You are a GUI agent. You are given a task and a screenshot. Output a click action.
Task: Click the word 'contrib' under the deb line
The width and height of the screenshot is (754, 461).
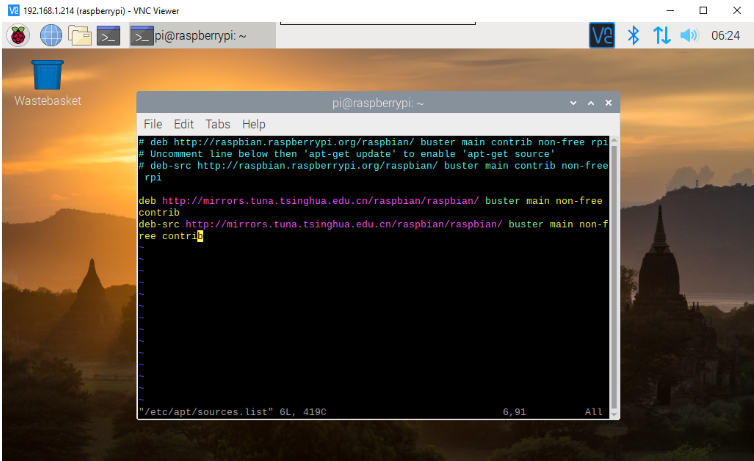point(159,212)
